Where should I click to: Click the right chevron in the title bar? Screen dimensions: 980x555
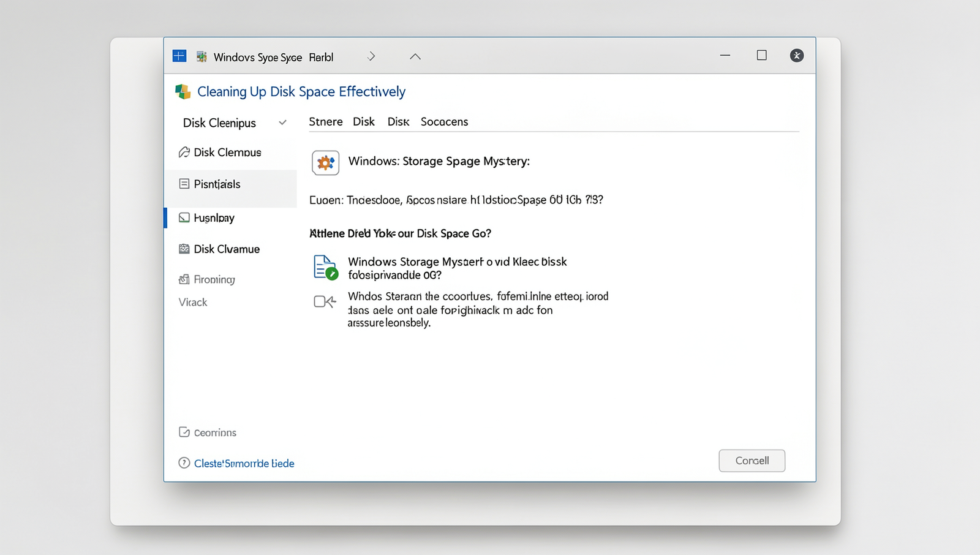coord(371,56)
